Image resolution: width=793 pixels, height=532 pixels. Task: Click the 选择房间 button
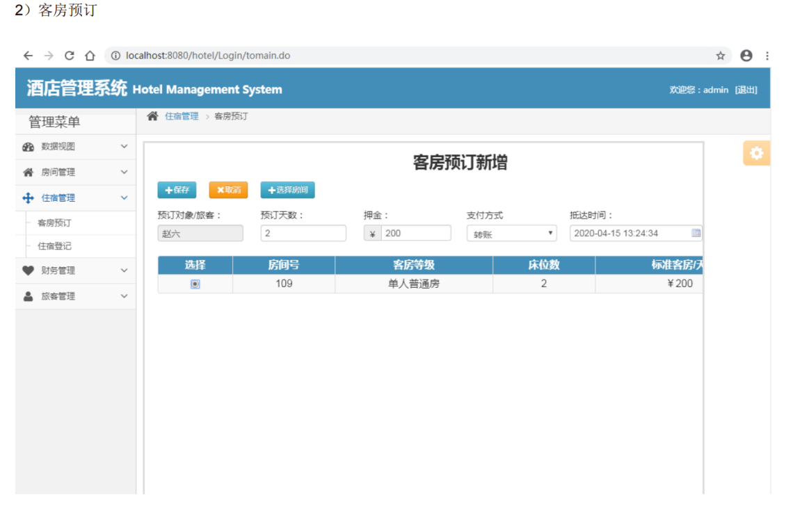coord(288,190)
